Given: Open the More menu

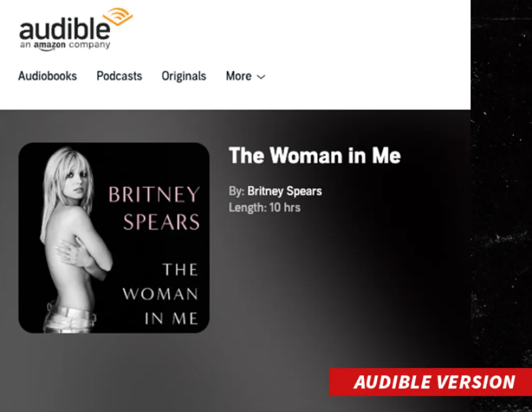Looking at the screenshot, I should [x=245, y=76].
